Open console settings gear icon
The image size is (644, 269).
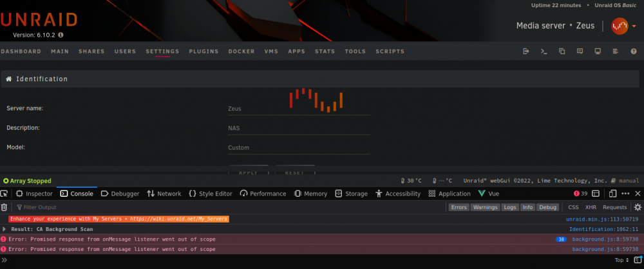pos(638,207)
